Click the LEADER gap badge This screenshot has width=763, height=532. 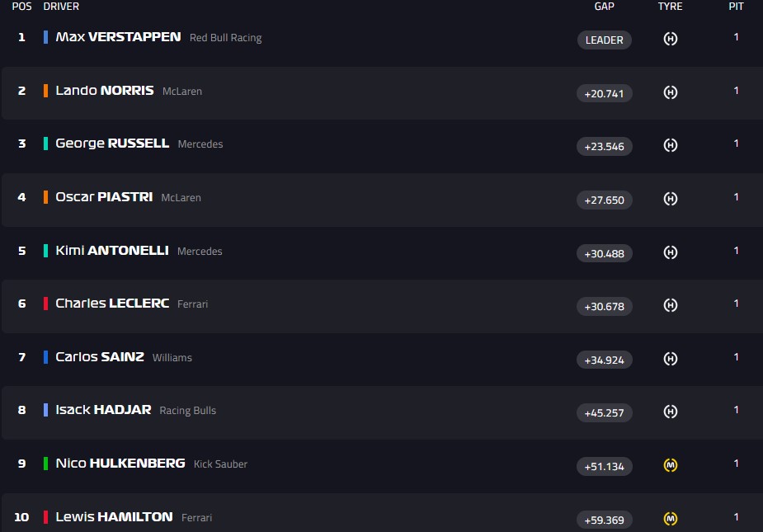[605, 40]
